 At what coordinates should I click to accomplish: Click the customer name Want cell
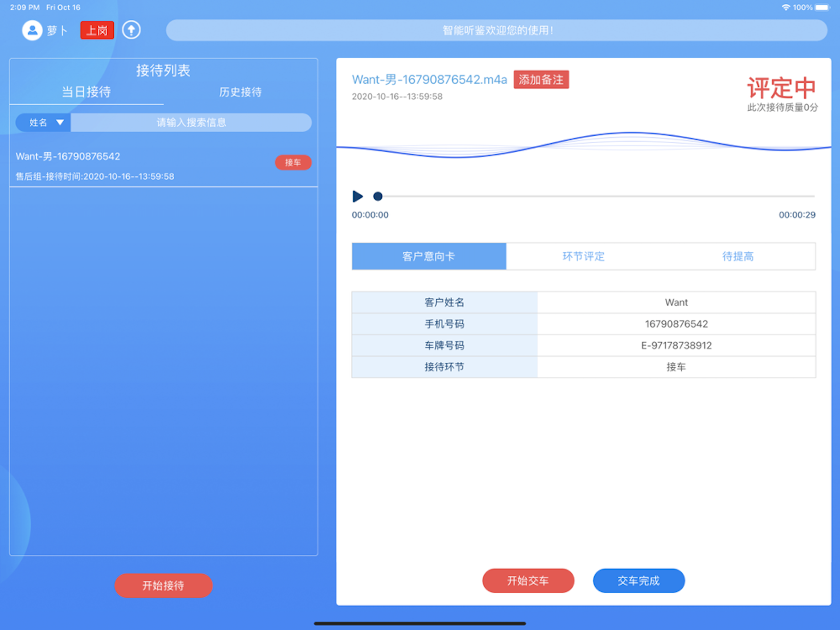coord(676,302)
